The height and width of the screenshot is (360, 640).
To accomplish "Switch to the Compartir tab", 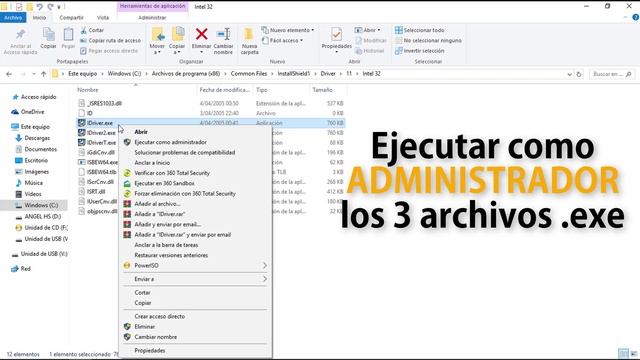I will point(71,18).
